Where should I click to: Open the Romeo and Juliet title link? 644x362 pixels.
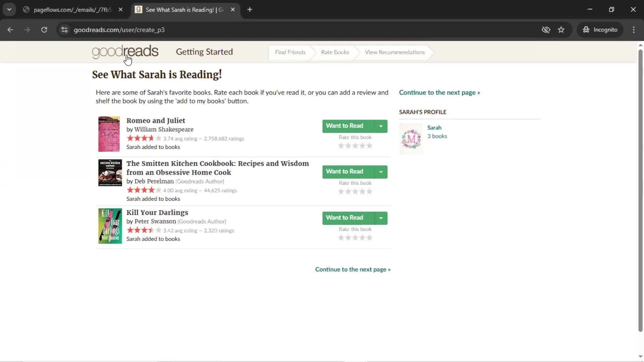(x=156, y=121)
